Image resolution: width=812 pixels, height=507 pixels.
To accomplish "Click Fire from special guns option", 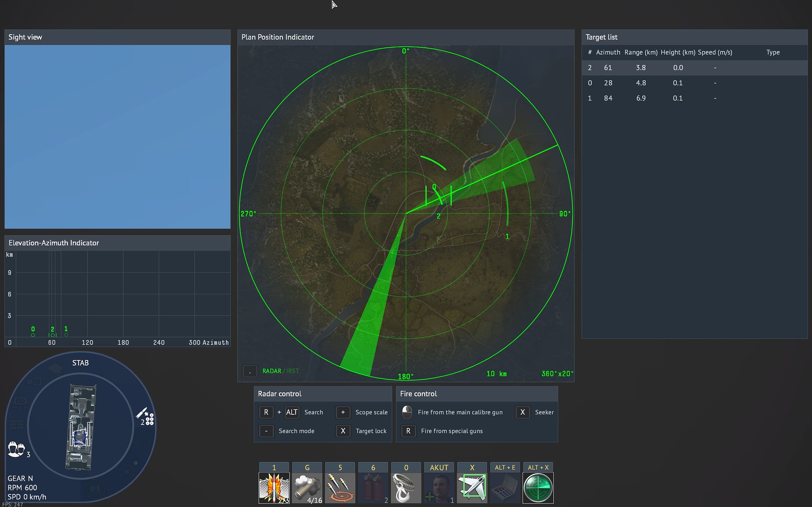I will click(452, 431).
